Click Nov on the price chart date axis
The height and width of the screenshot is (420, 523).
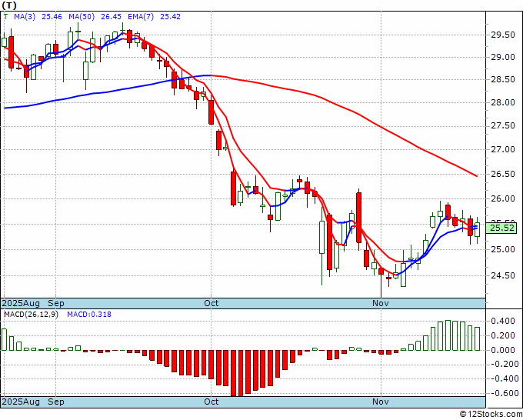pos(381,304)
